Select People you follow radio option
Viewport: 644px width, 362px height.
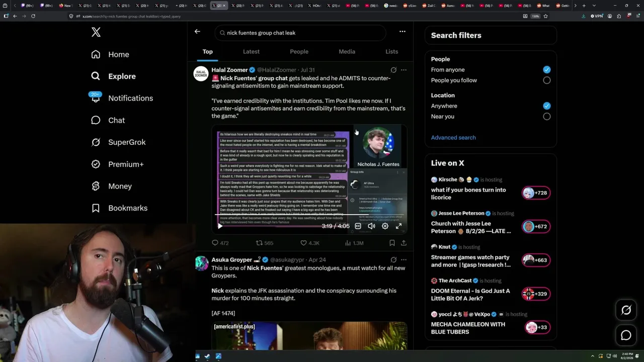click(546, 80)
